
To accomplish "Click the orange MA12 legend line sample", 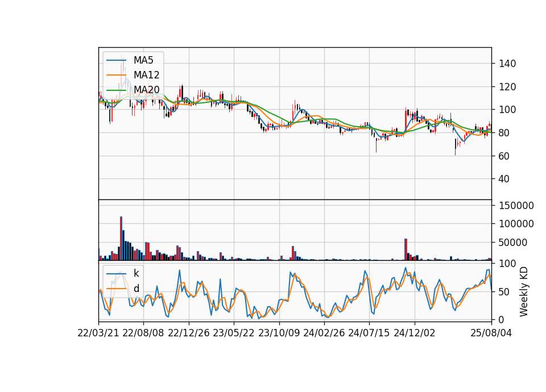I will click(x=116, y=75).
